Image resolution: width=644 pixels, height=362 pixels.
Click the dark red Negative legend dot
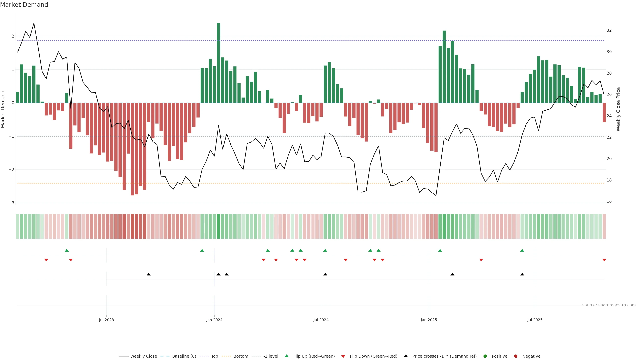coord(516,356)
